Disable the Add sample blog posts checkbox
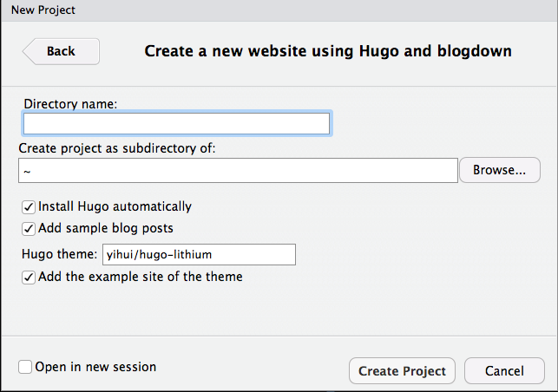558x392 pixels. (29, 229)
